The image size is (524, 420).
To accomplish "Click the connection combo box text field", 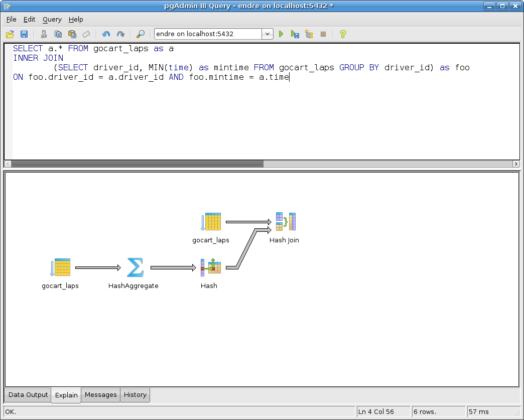I will point(207,34).
